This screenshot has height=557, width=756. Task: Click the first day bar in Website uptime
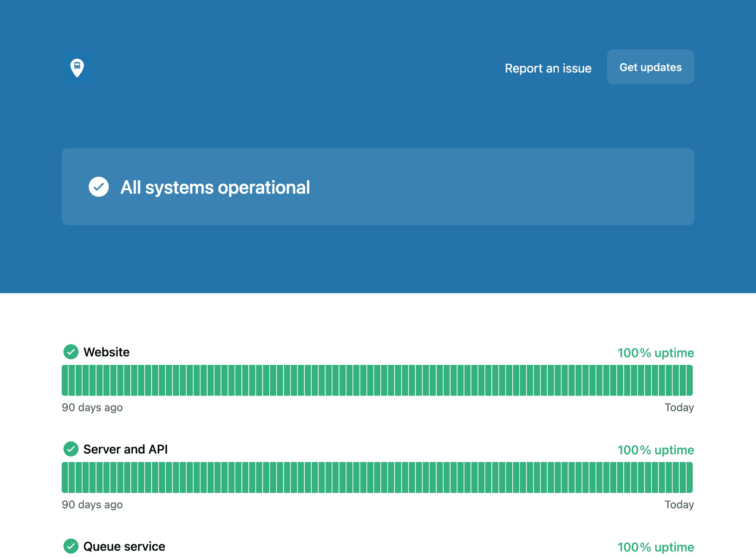(x=65, y=380)
